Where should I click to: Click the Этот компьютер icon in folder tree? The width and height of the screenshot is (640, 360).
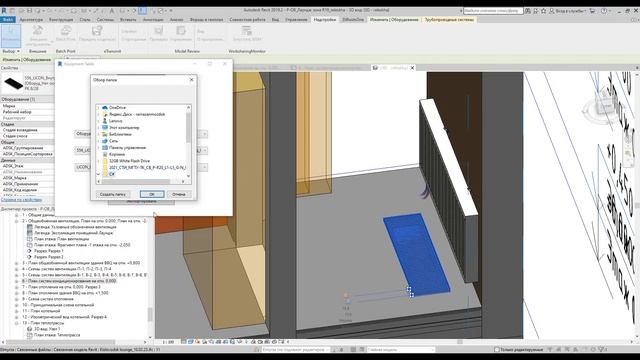105,127
